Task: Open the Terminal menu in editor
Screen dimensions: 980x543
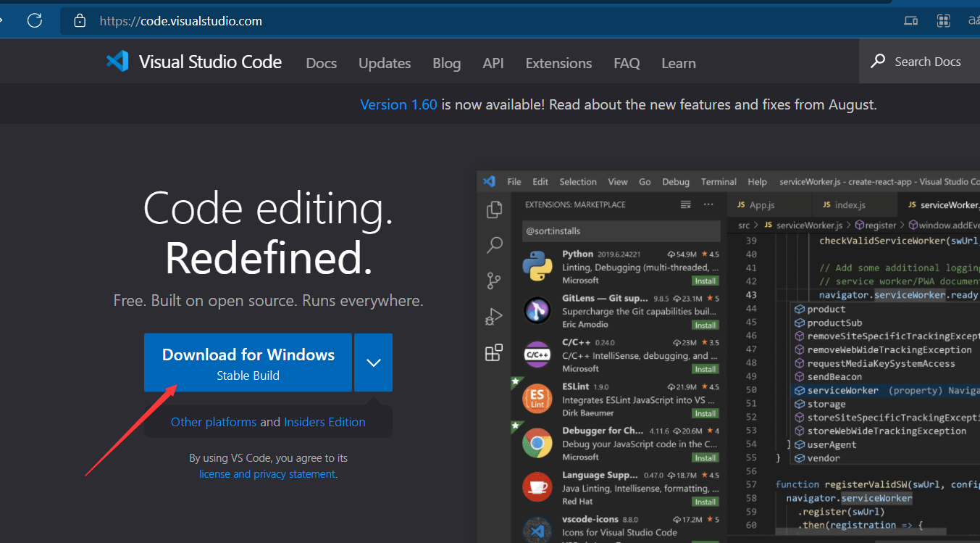Action: [719, 182]
